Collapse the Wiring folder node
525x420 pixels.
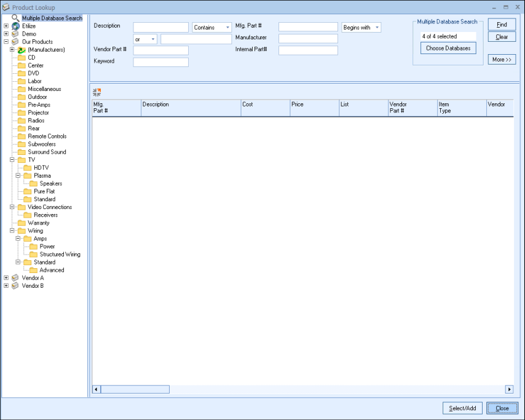12,231
